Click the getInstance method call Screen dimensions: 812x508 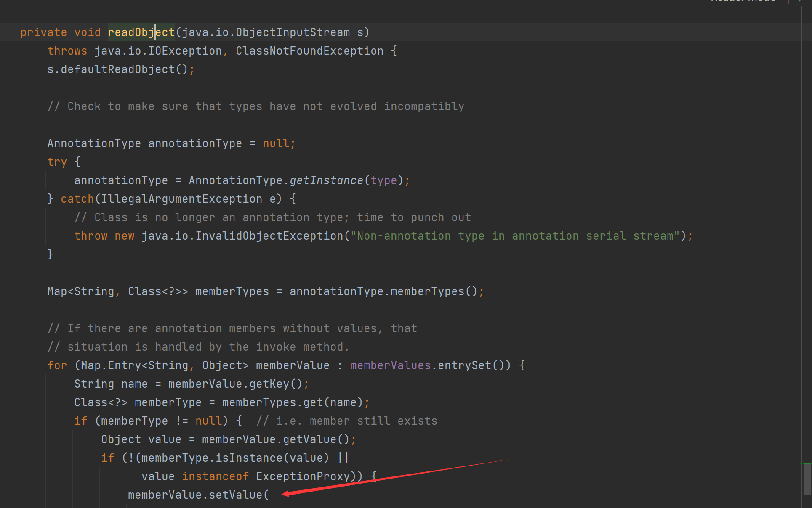click(x=326, y=180)
